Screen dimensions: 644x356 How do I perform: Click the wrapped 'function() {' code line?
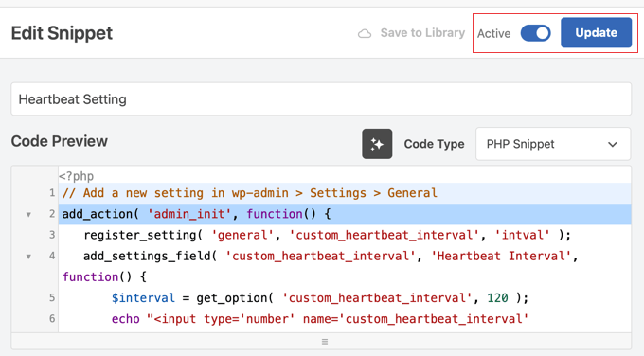104,276
